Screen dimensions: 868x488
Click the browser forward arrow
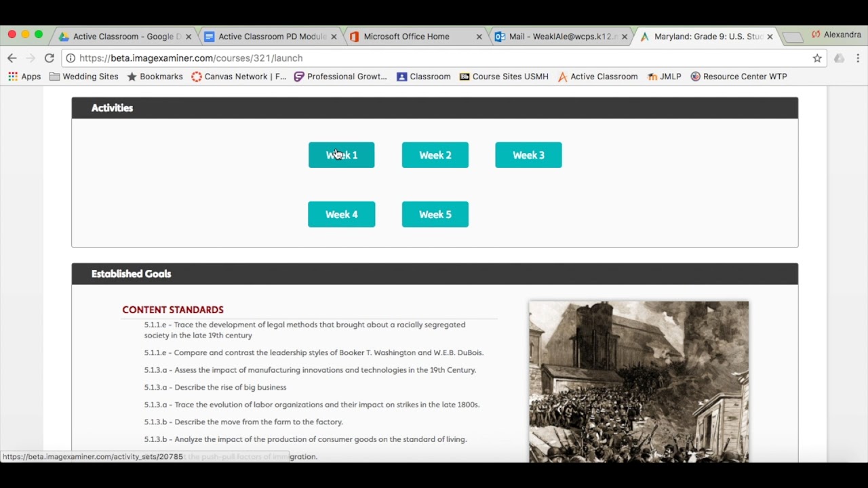coord(30,58)
